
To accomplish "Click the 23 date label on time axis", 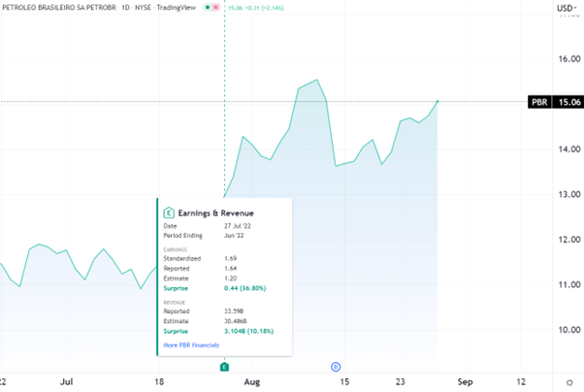I will tap(401, 382).
